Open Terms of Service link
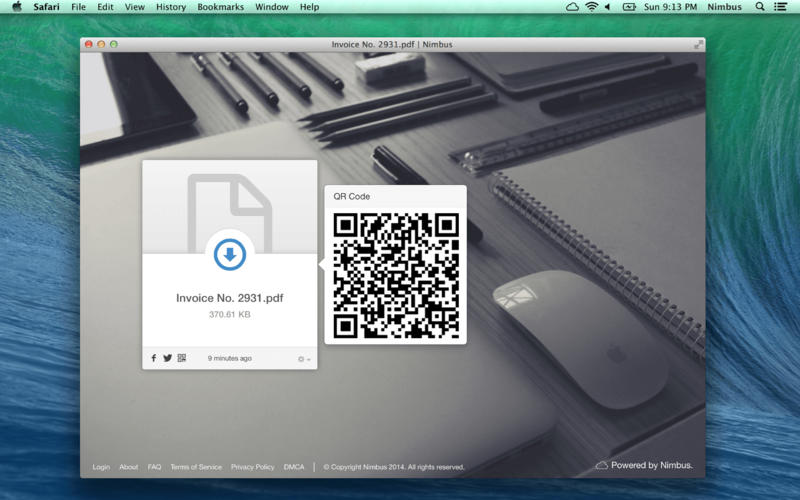 196,467
